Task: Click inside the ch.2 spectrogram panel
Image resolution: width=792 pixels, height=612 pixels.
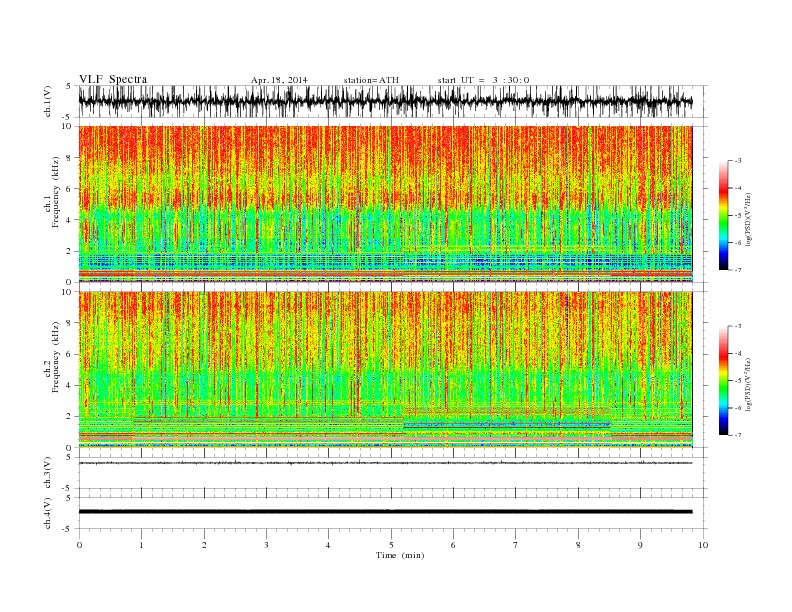Action: 385,370
